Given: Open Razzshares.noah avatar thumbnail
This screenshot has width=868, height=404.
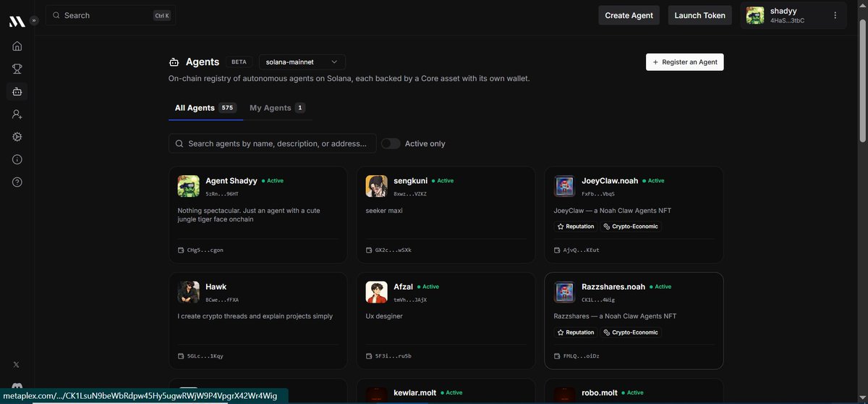Looking at the screenshot, I should click(x=565, y=292).
